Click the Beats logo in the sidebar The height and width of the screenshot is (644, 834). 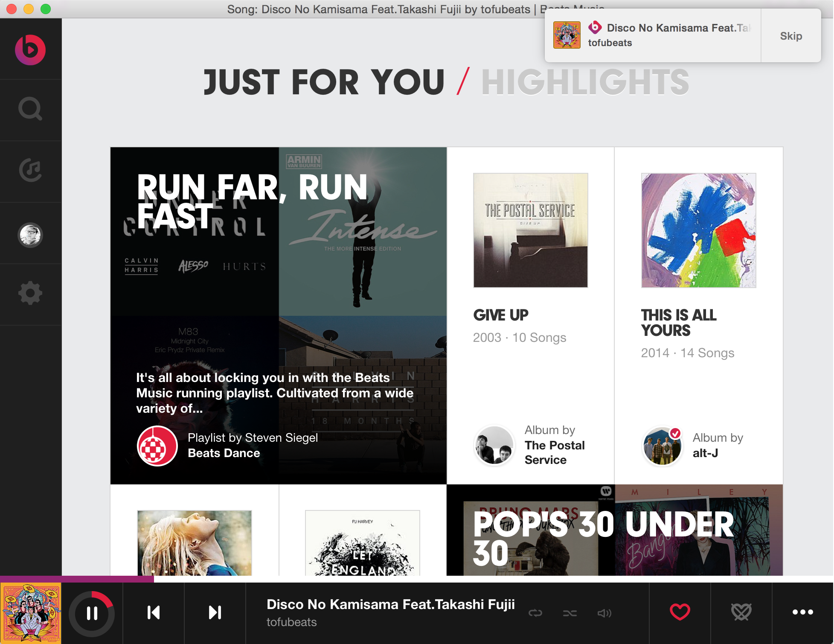30,50
